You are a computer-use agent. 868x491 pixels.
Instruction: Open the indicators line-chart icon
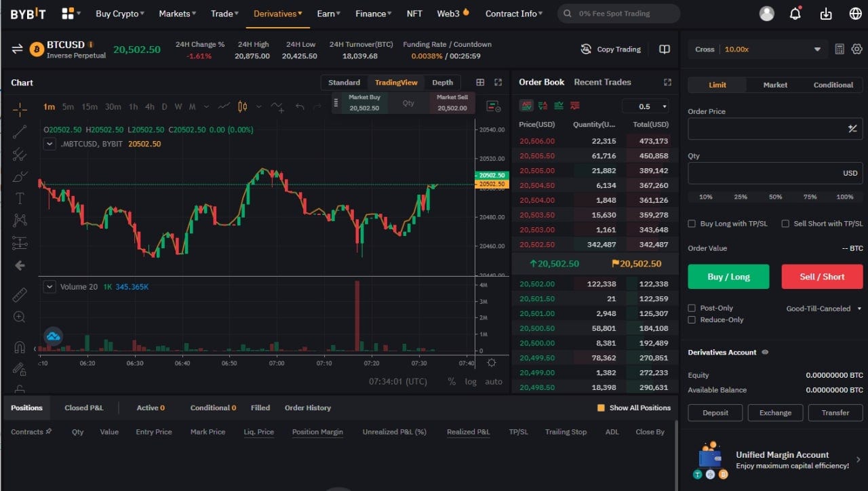click(224, 106)
